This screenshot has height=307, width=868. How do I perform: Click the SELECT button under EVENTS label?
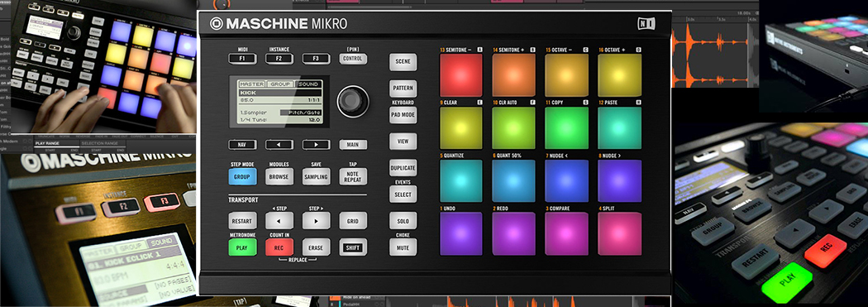click(403, 194)
